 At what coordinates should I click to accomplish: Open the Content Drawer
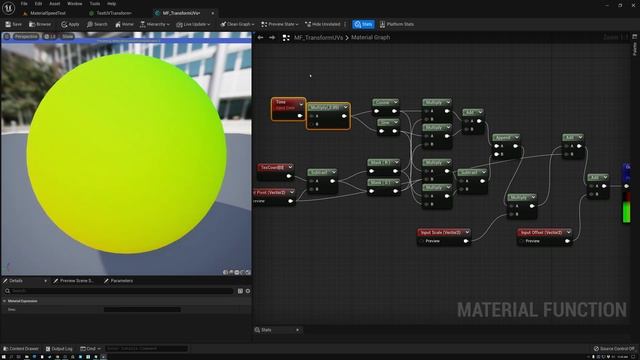click(x=21, y=349)
